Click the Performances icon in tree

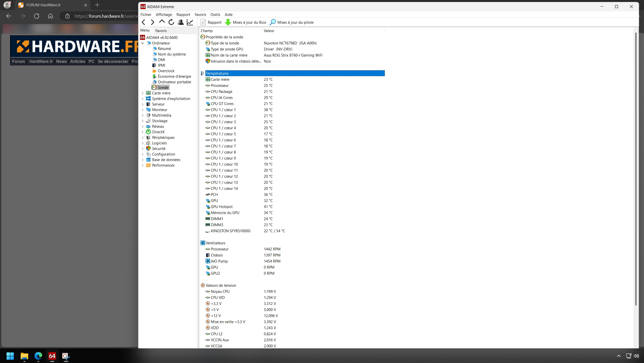[148, 165]
